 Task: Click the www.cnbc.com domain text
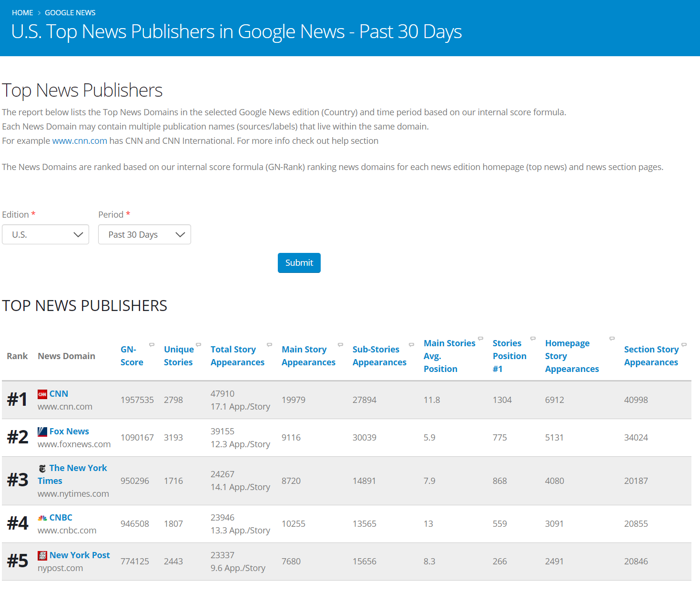(x=67, y=531)
